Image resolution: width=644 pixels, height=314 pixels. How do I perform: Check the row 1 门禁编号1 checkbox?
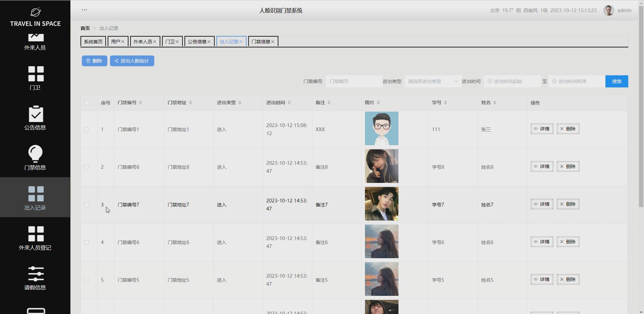tap(87, 129)
